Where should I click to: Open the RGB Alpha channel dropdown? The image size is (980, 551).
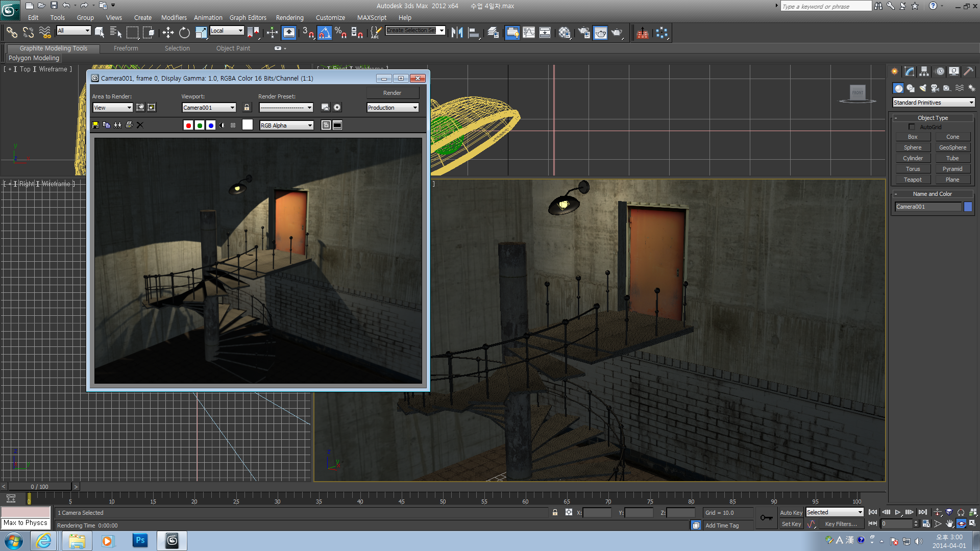286,126
